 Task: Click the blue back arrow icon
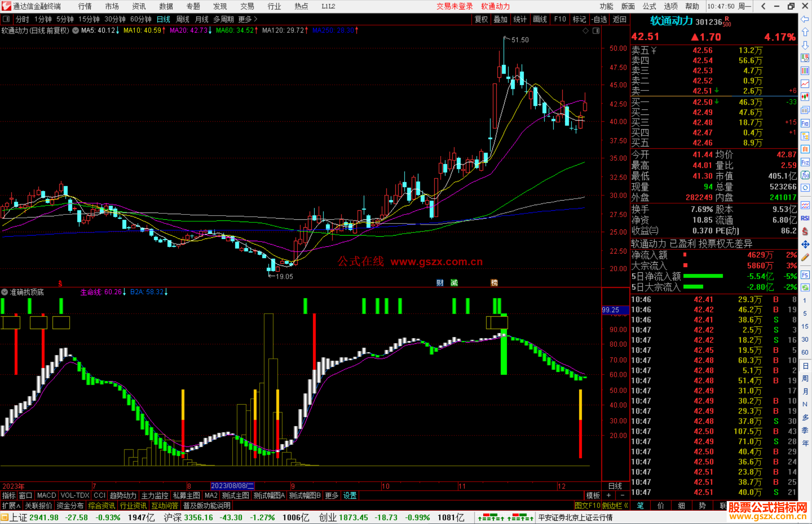pyautogui.click(x=805, y=19)
